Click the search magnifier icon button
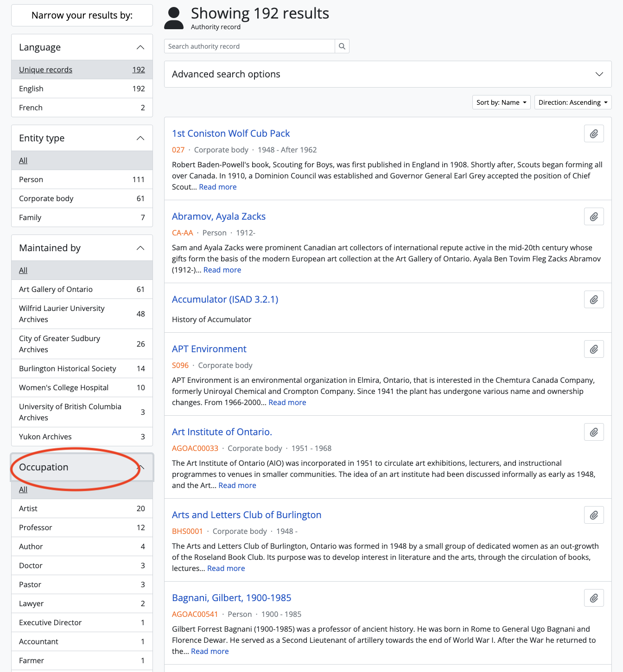 pyautogui.click(x=342, y=46)
